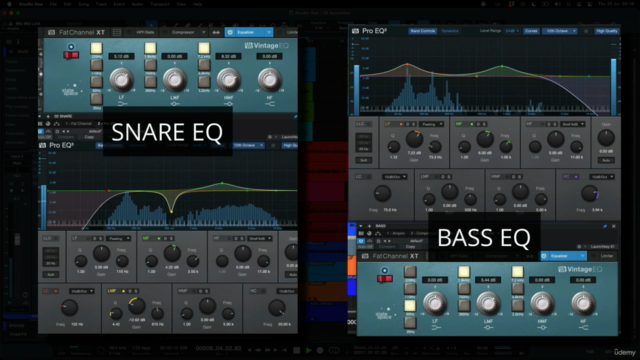Screen dimensions: 640x360
Task: Click the HMF bell shape icon on snare VintageEQ
Action: pos(229,104)
